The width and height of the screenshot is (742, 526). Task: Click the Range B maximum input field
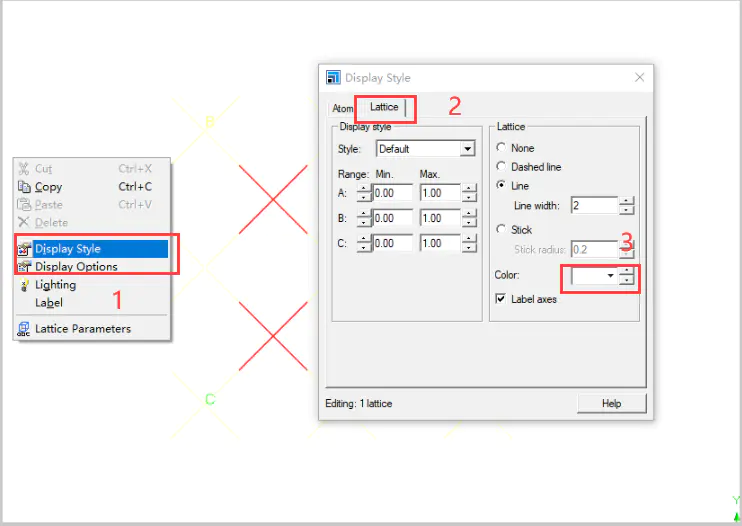pos(440,218)
